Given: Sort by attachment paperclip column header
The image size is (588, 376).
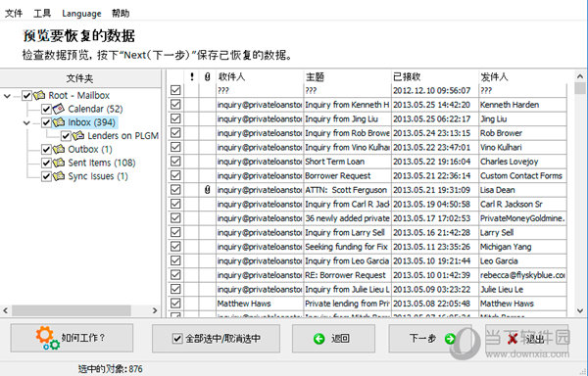Looking at the screenshot, I should [208, 76].
